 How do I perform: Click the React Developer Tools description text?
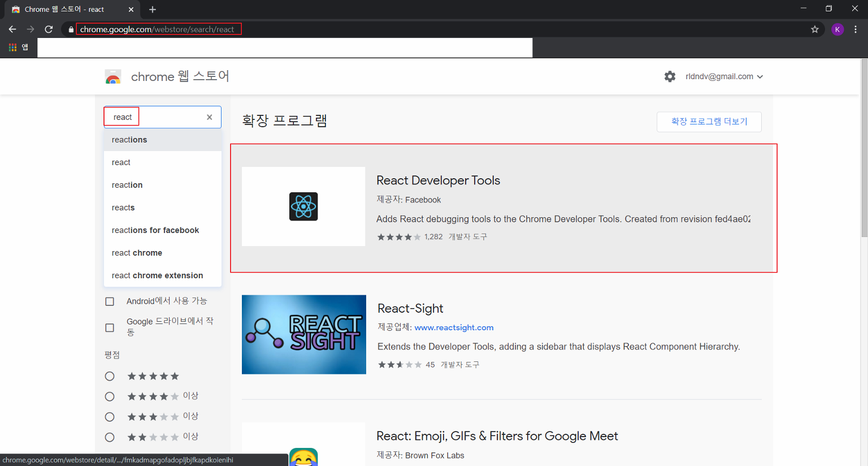[x=563, y=219]
